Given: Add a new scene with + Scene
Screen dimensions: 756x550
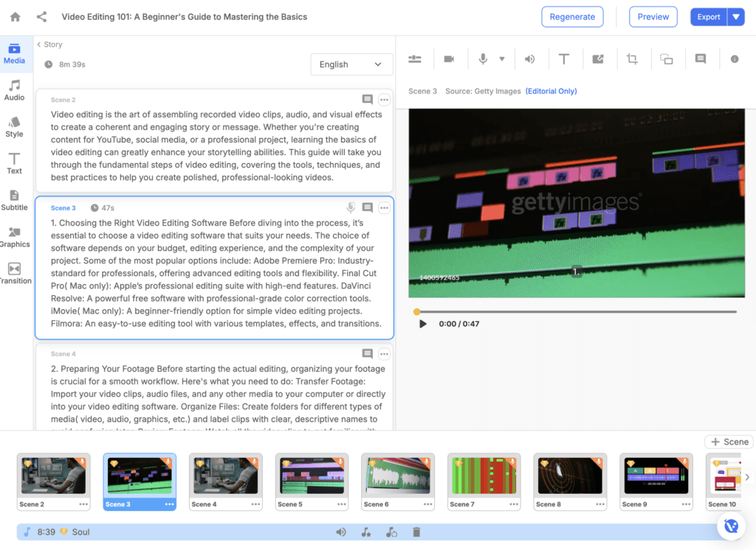Looking at the screenshot, I should [x=729, y=441].
